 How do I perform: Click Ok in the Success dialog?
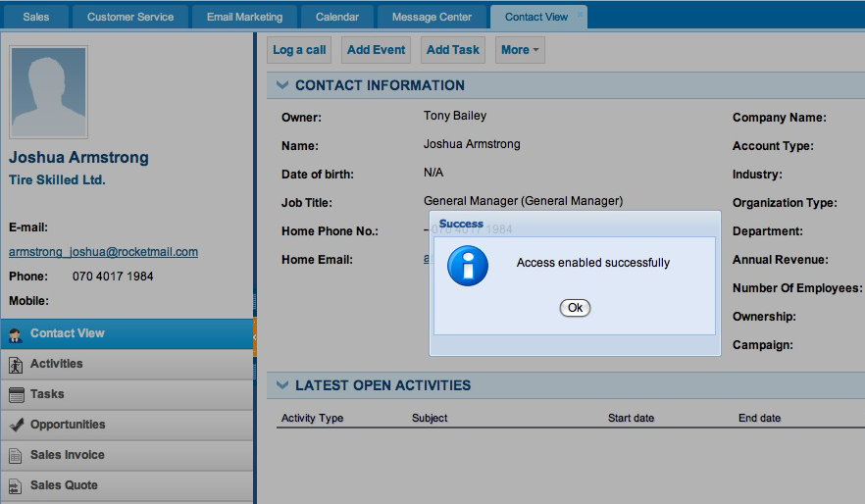[575, 308]
